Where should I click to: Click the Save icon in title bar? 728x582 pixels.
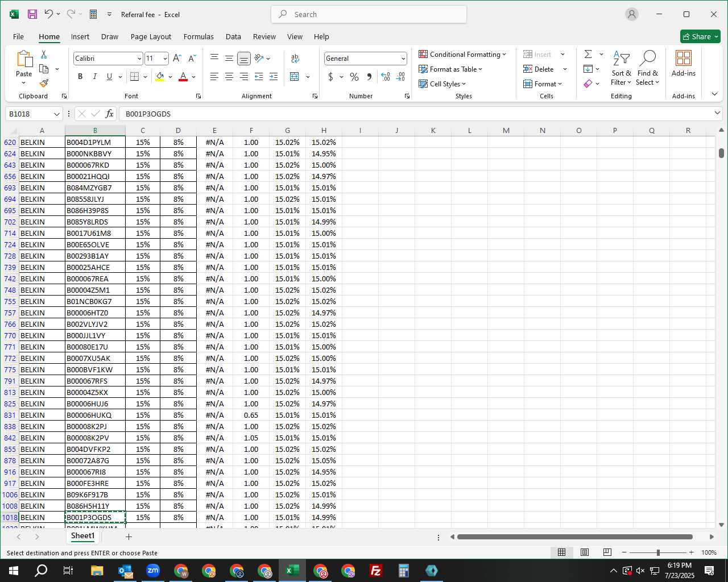[x=32, y=14]
